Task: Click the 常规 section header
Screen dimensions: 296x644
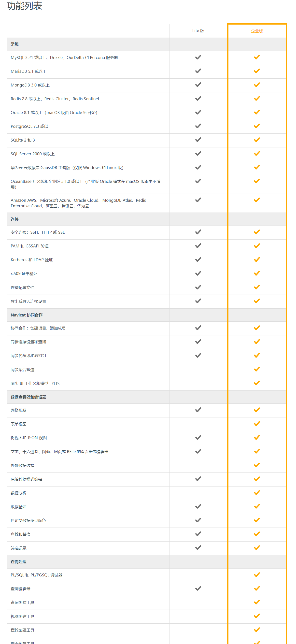Action: click(14, 44)
